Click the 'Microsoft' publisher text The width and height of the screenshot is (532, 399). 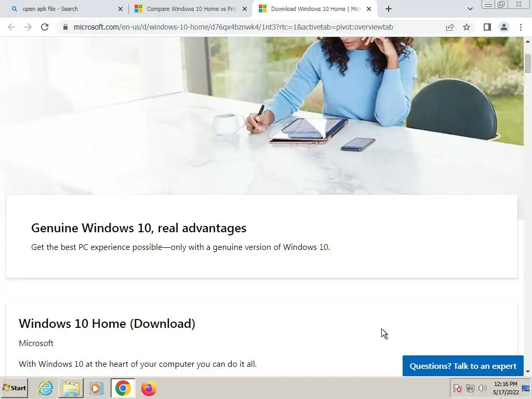click(36, 343)
